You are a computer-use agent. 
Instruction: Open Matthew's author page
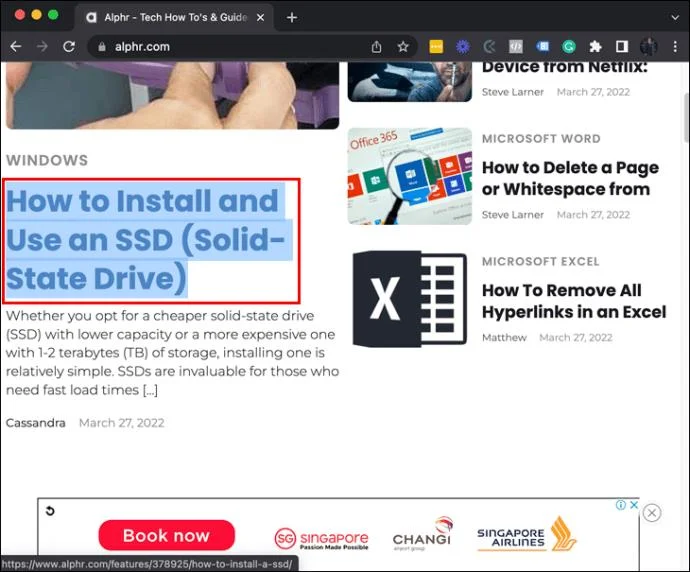click(x=504, y=337)
